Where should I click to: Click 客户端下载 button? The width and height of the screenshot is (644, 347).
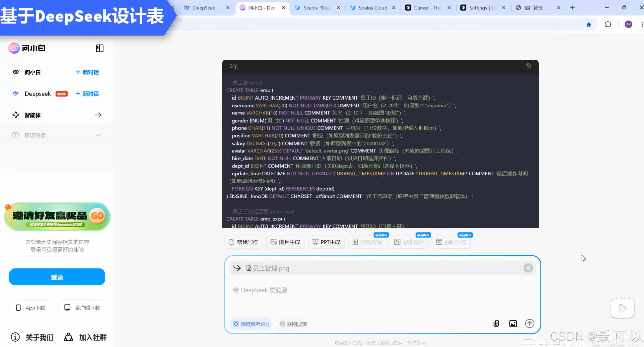[82, 308]
